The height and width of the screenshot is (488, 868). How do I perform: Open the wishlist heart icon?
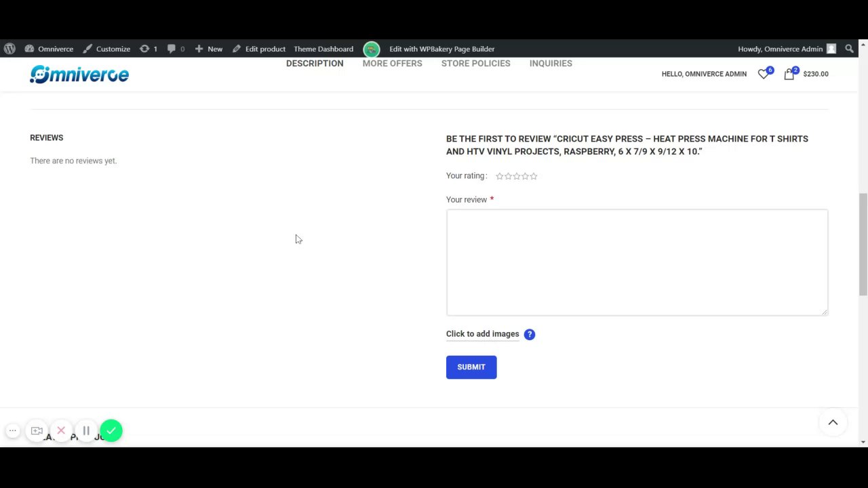coord(764,74)
